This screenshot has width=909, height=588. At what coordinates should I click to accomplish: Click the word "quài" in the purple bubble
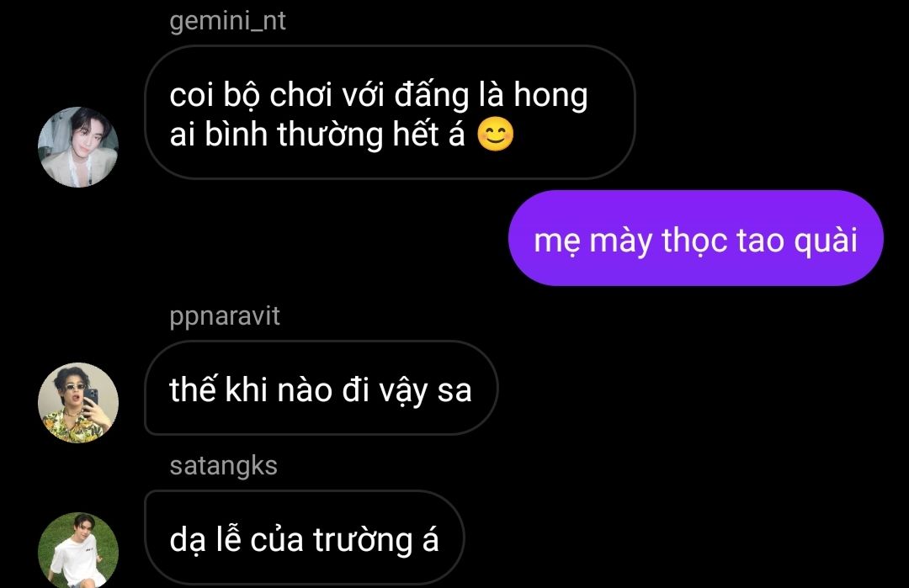(x=826, y=239)
